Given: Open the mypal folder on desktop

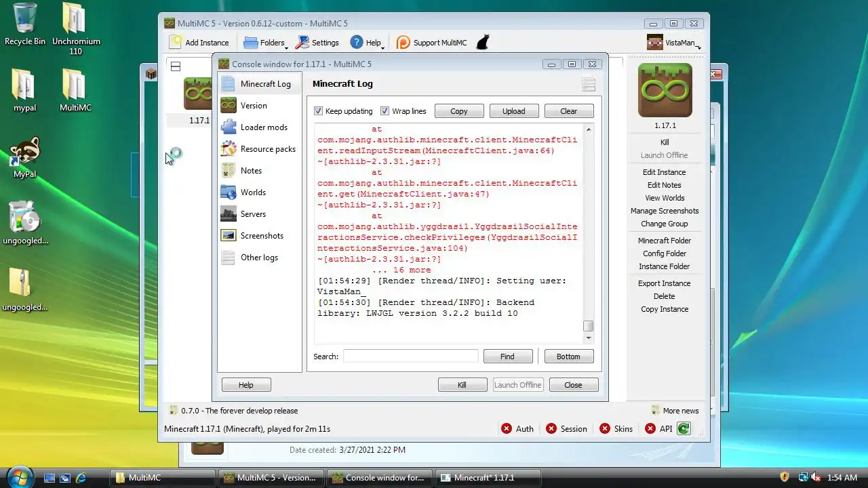Looking at the screenshot, I should pos(24,85).
